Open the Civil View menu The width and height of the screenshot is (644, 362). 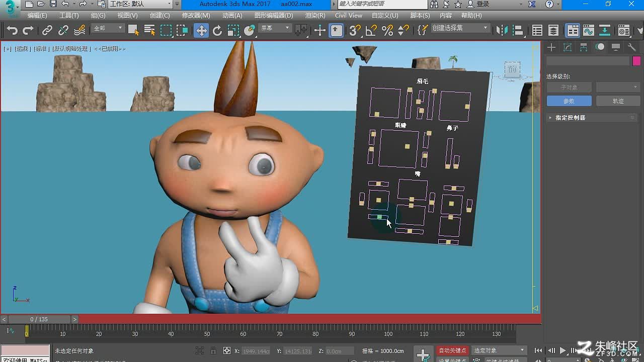pyautogui.click(x=349, y=16)
